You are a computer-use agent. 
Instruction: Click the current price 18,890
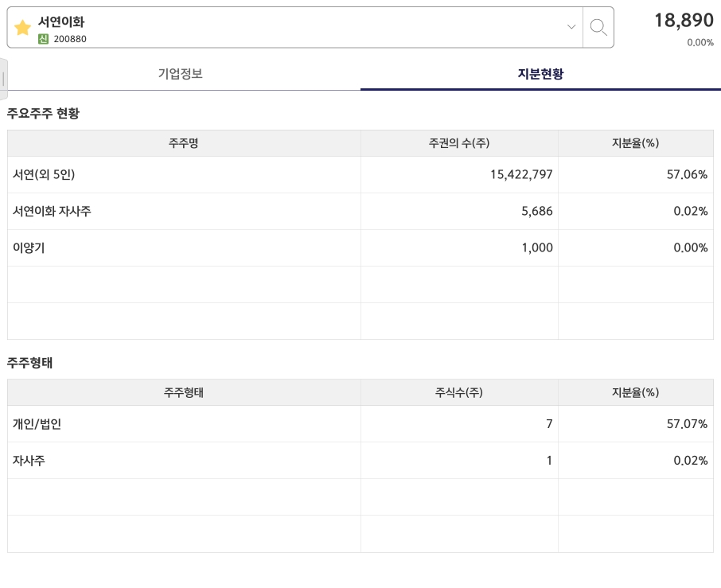click(x=684, y=20)
